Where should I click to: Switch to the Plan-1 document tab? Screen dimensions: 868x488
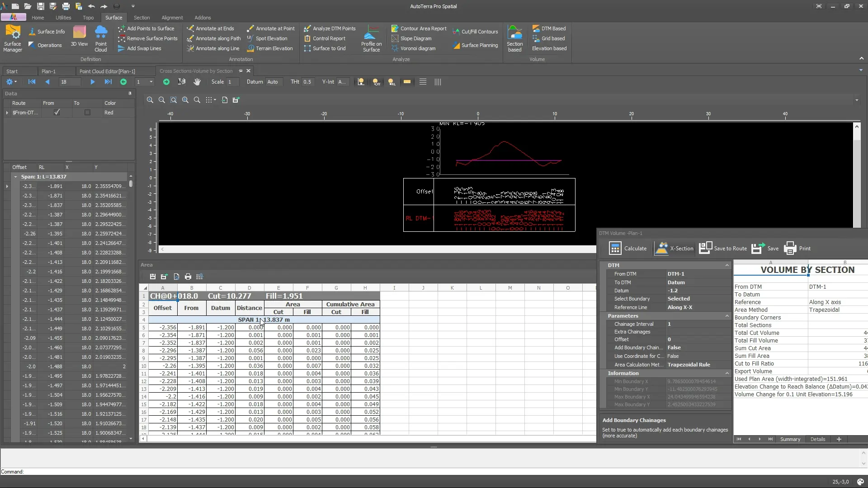coord(48,71)
